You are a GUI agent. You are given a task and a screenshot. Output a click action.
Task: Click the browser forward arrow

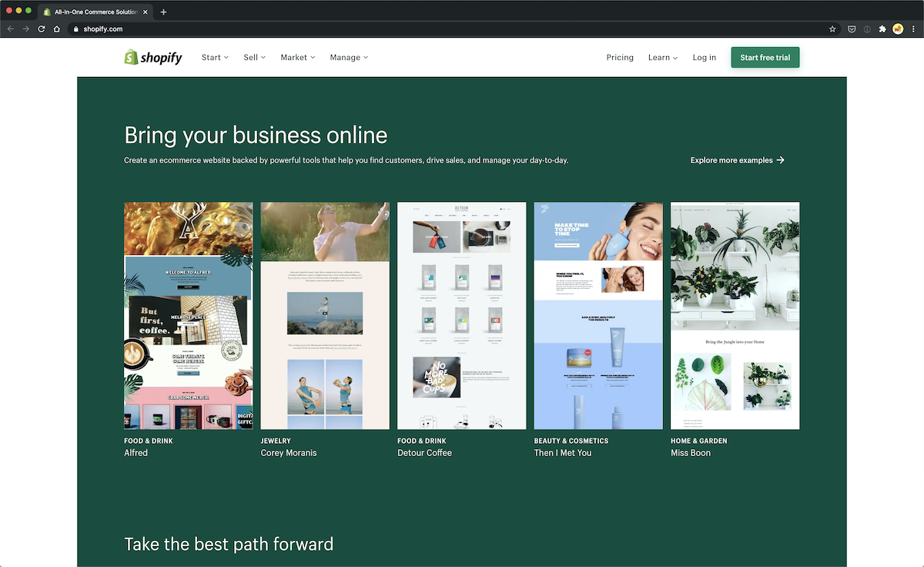pyautogui.click(x=26, y=29)
